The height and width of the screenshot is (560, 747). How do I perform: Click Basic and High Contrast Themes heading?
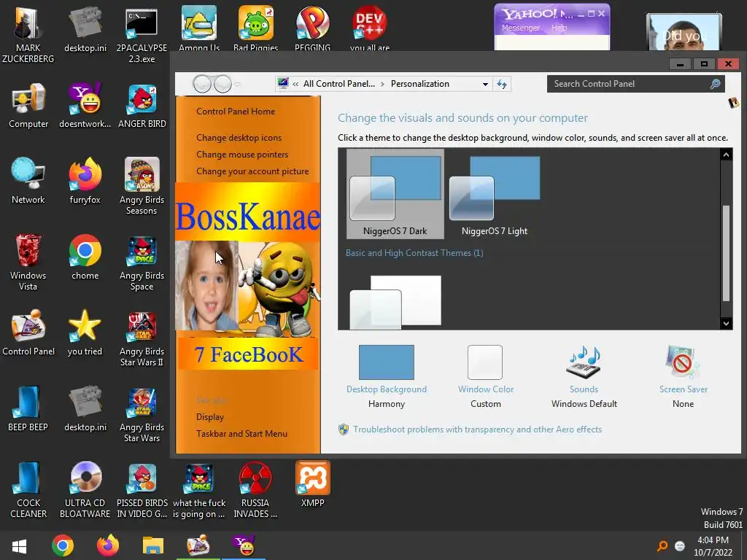tap(414, 253)
